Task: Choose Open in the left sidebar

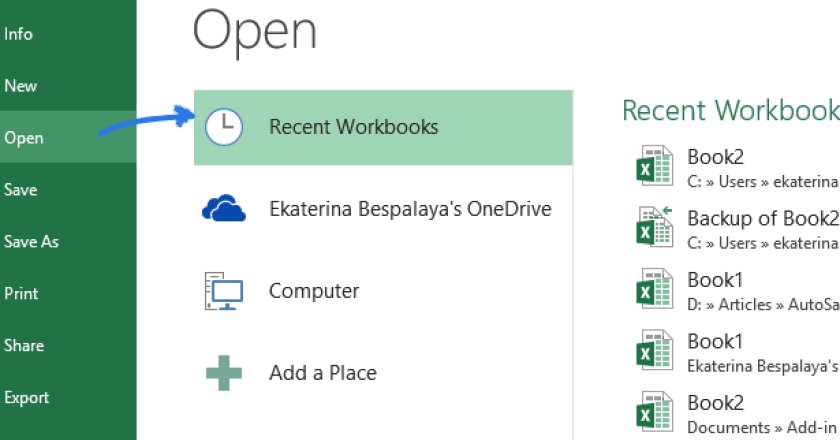Action: 24,138
